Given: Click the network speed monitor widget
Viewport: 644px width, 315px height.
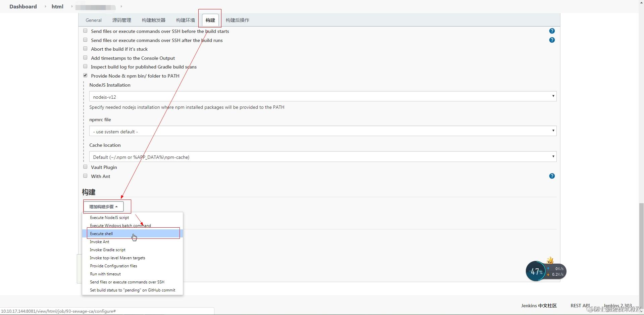Looking at the screenshot, I should pyautogui.click(x=546, y=271).
